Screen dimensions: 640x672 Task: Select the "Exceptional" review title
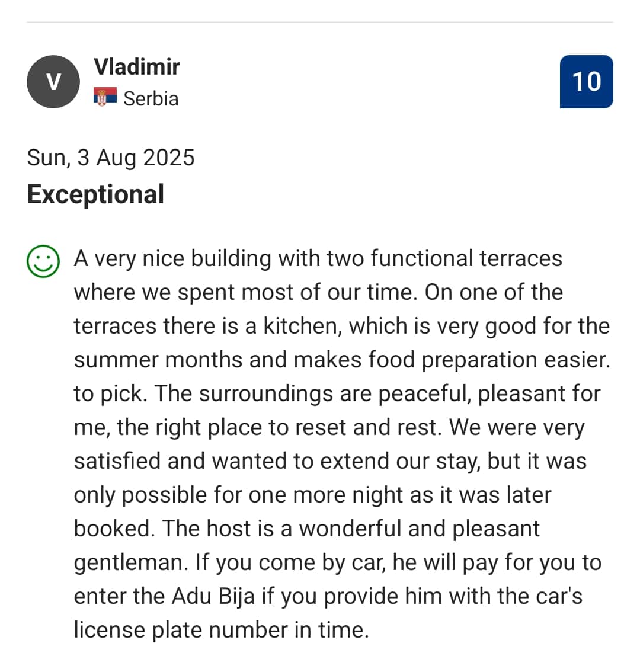95,194
